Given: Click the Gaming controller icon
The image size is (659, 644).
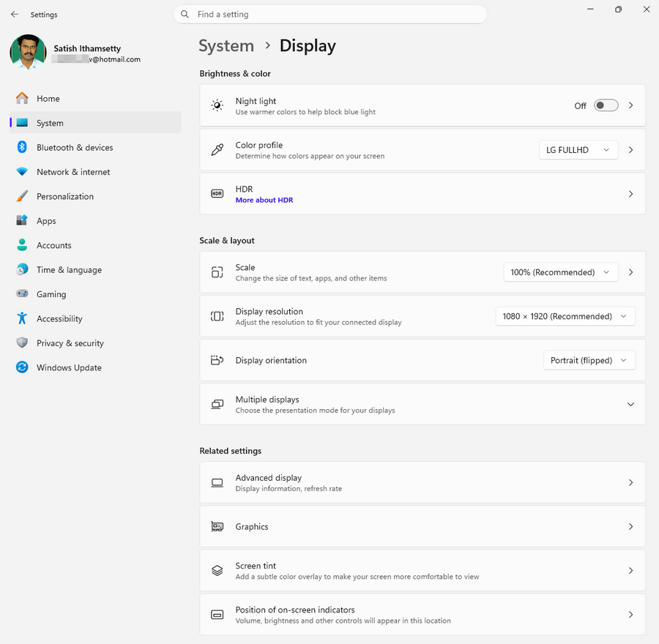Looking at the screenshot, I should 22,293.
